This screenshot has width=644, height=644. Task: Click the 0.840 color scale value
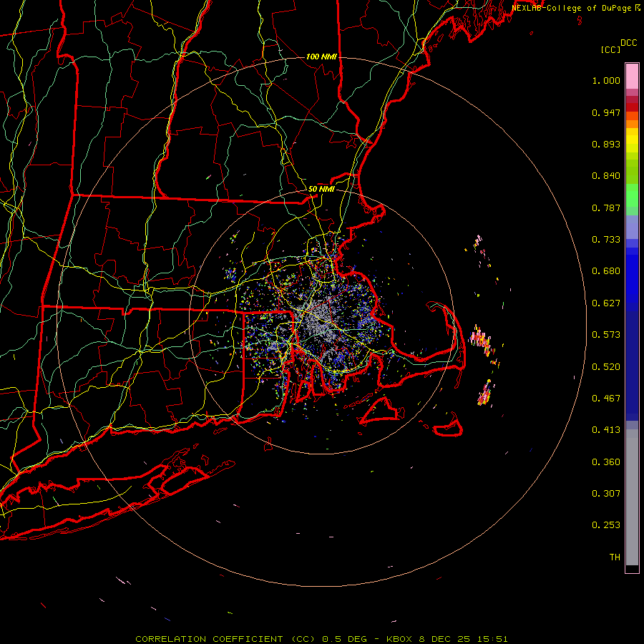coord(606,176)
